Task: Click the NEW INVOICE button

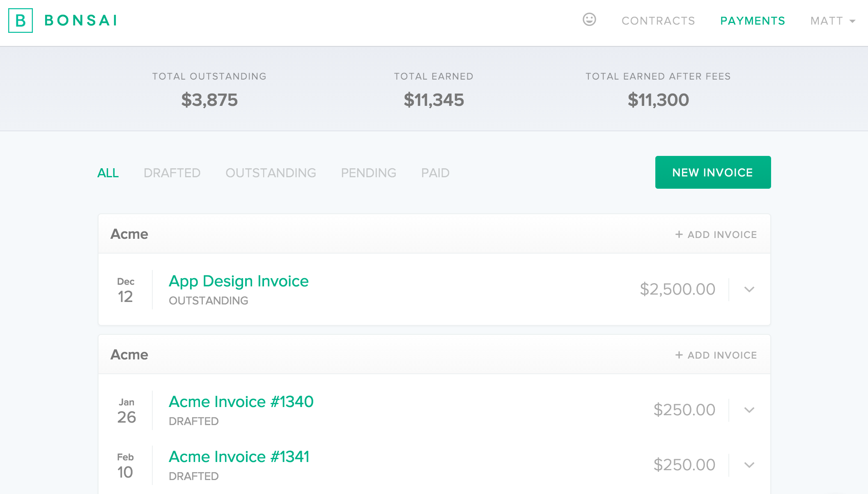Action: (713, 172)
